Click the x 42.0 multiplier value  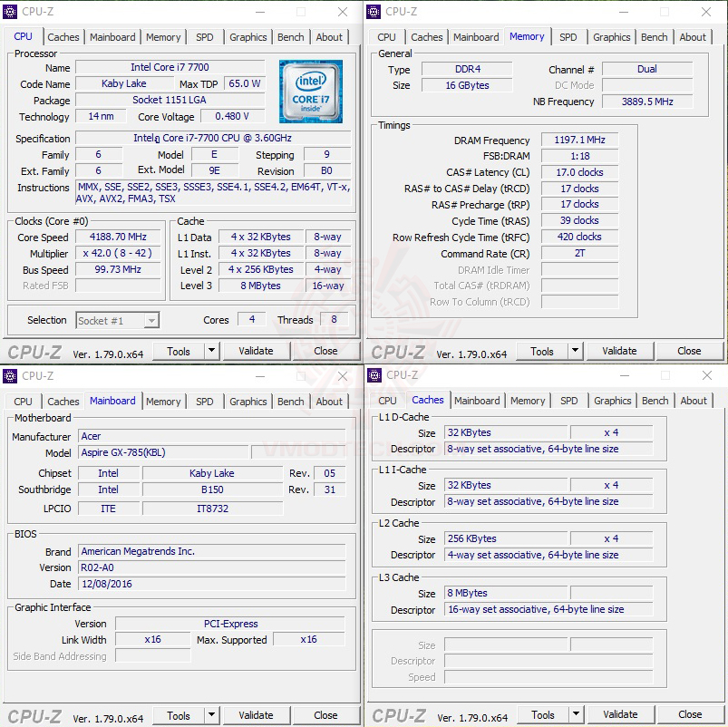118,253
